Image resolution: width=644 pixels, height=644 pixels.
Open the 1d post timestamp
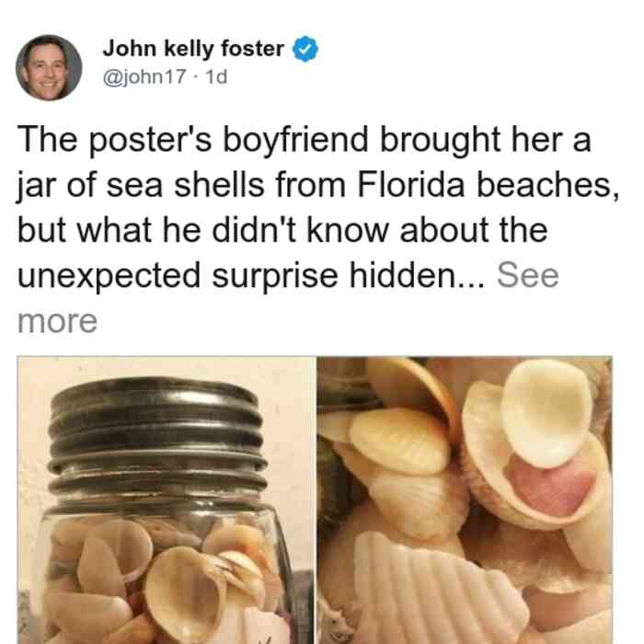tap(216, 76)
